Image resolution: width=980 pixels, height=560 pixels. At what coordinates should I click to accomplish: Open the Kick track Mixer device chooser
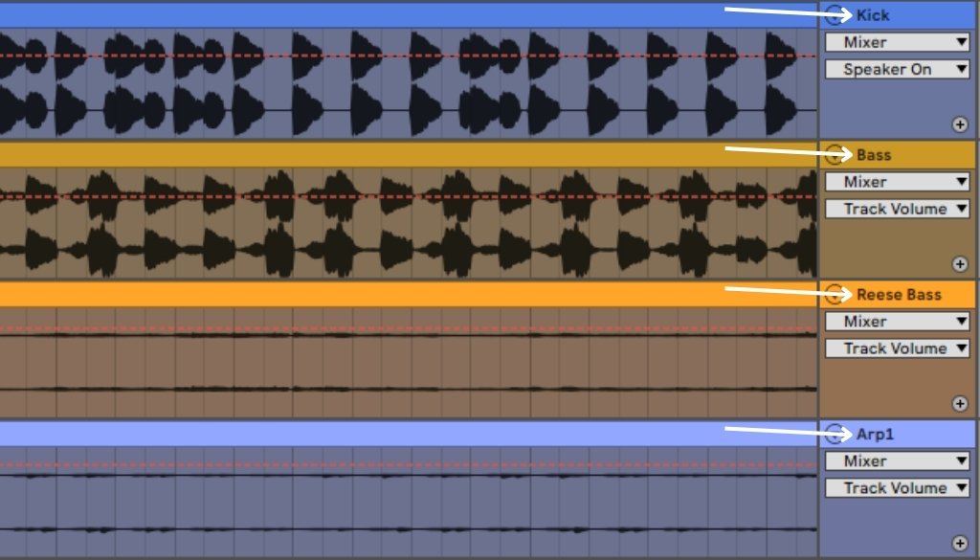click(898, 42)
